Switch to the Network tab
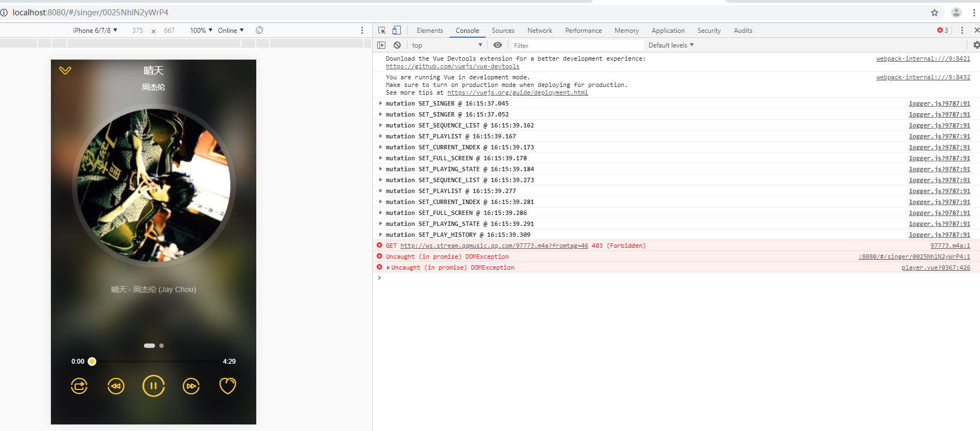This screenshot has width=980, height=431. click(x=540, y=31)
